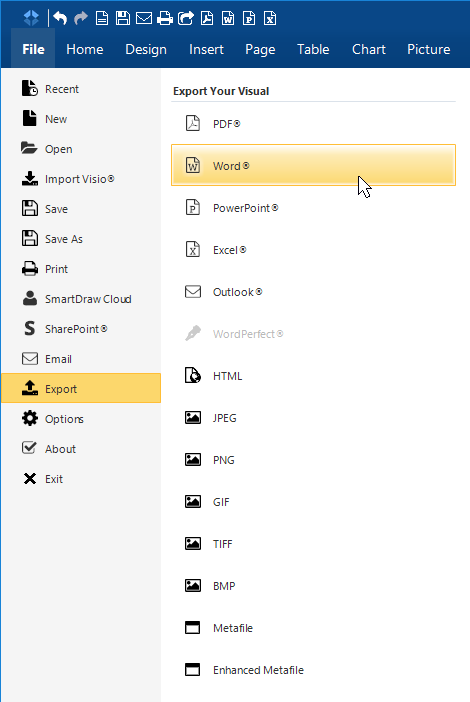Open About in the File menu
Screen dimensions: 470x702
coord(81,449)
